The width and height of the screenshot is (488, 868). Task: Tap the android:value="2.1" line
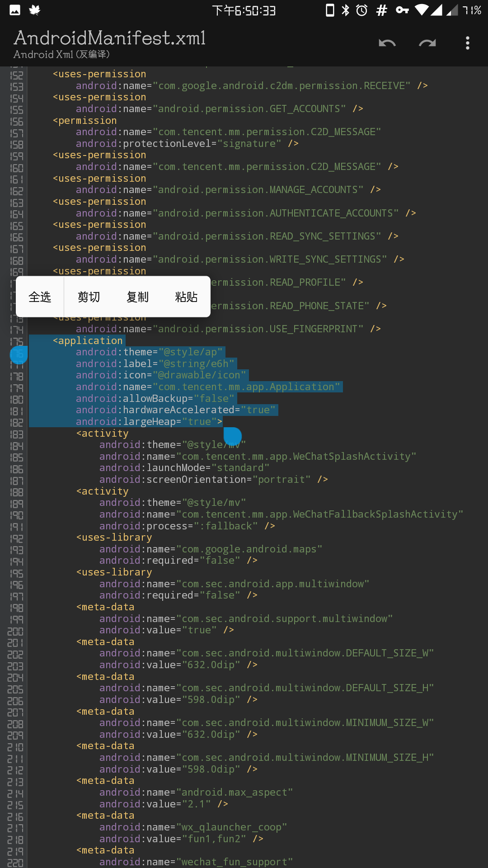(164, 804)
